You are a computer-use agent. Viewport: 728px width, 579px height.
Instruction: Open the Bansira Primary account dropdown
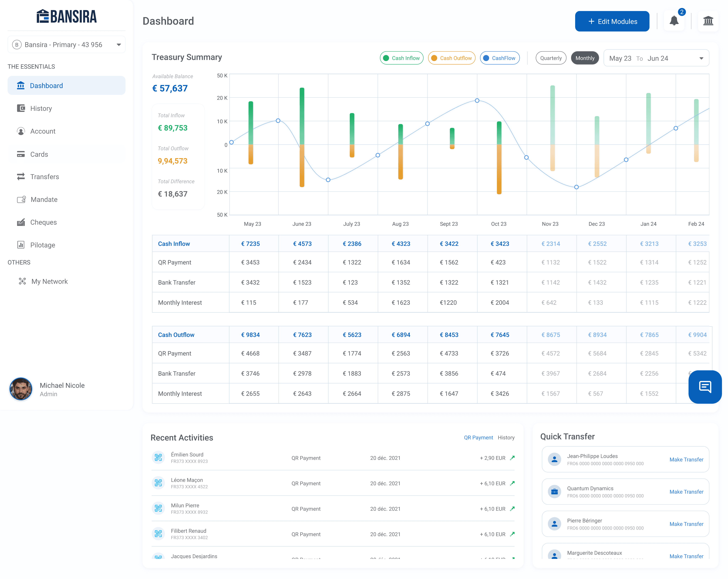click(x=66, y=44)
